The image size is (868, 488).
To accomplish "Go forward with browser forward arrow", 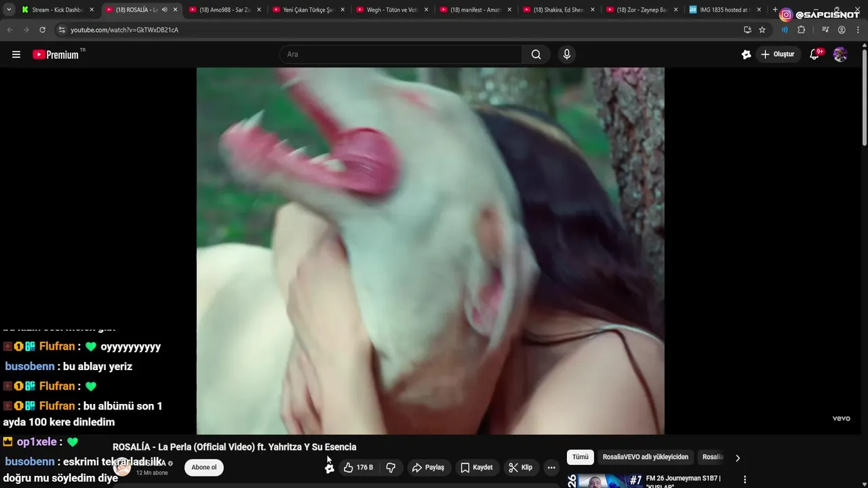I will pos(26,30).
